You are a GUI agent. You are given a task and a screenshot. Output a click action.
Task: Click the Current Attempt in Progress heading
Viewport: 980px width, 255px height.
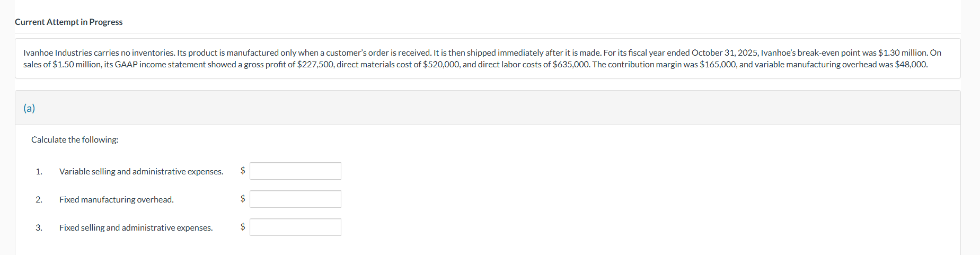[68, 22]
